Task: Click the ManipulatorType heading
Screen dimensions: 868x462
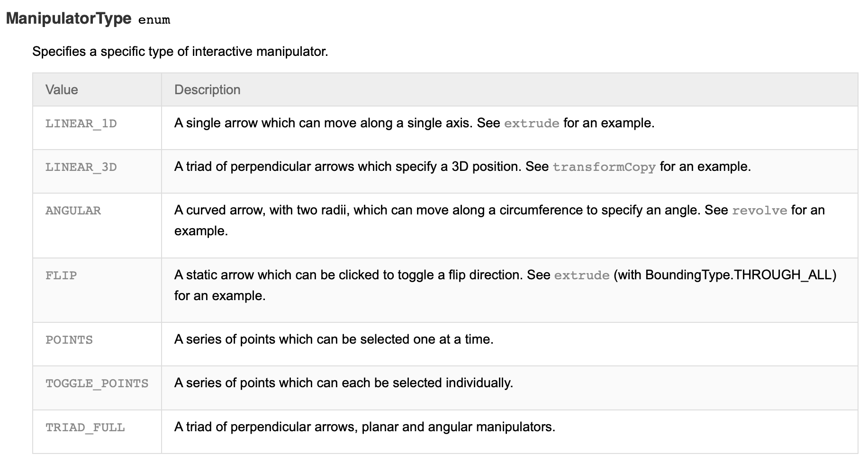Action: [x=69, y=18]
